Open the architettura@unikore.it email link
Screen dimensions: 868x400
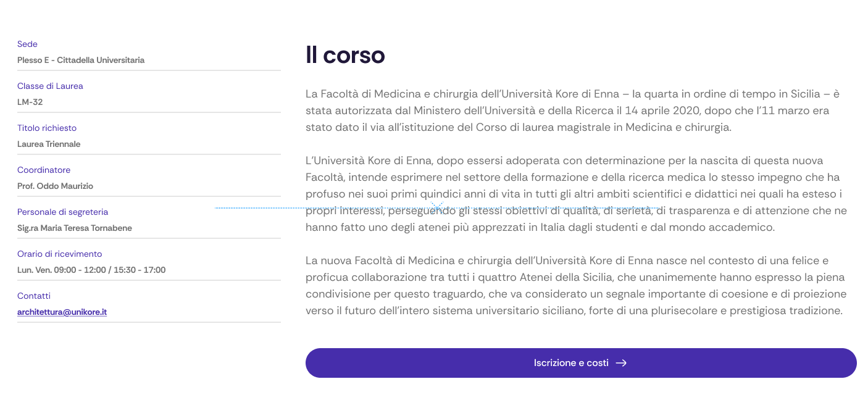(62, 312)
